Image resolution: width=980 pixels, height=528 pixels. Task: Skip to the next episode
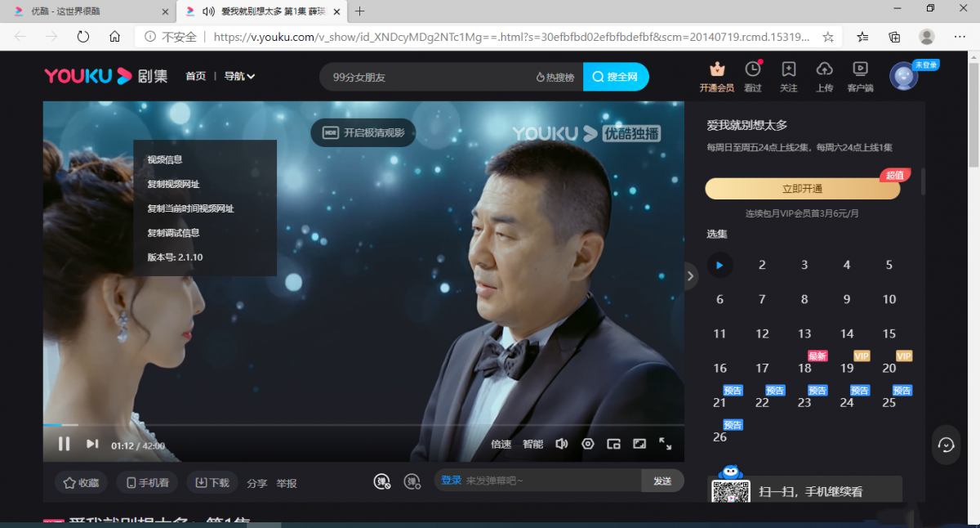[92, 444]
